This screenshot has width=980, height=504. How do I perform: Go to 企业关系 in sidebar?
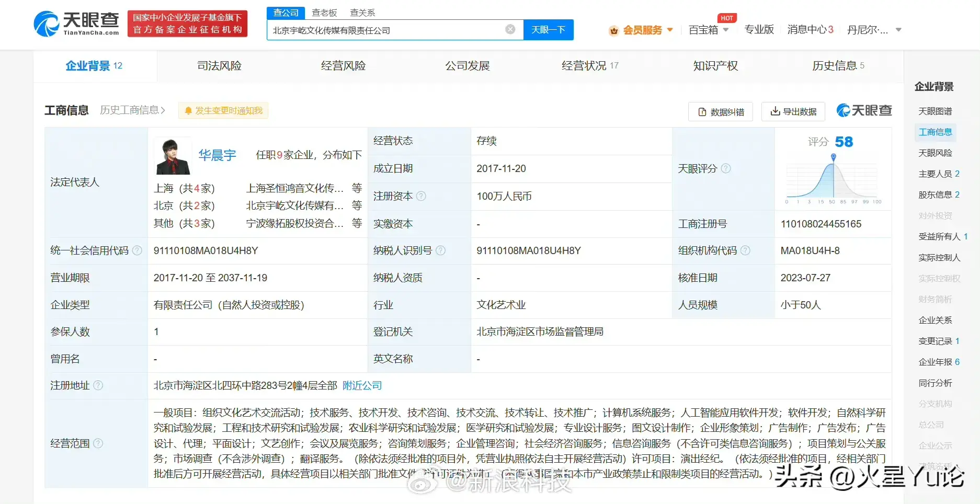click(x=935, y=320)
